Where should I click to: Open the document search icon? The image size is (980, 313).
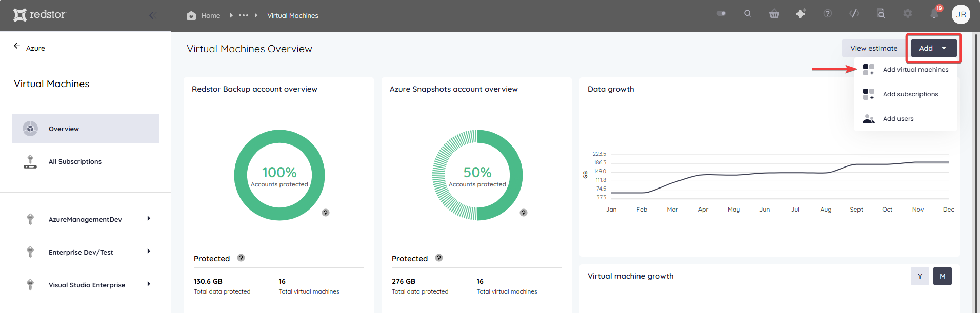coord(881,14)
